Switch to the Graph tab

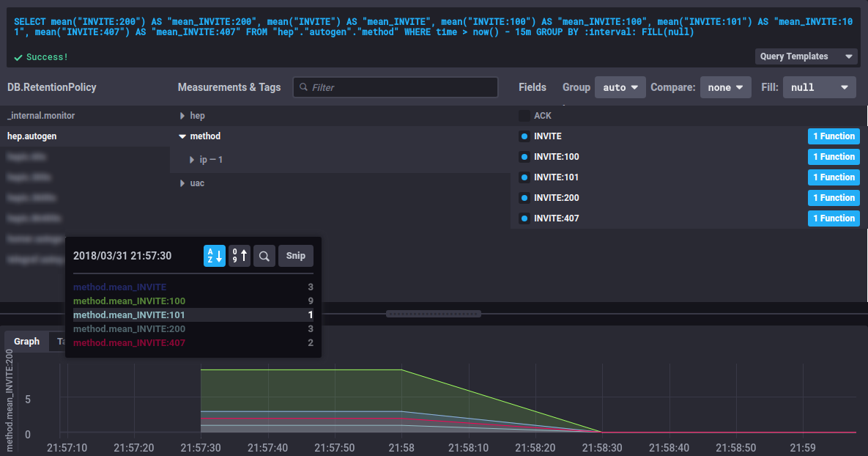coord(26,342)
